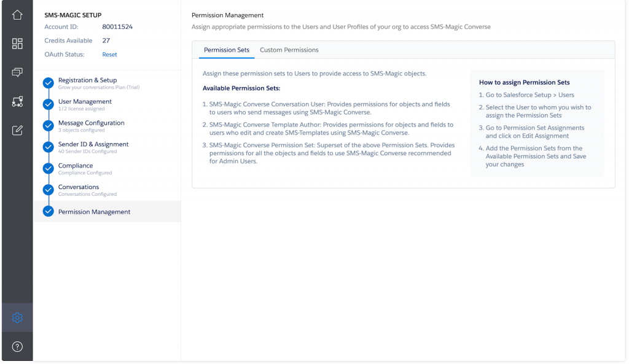Open the dashboard grid icon
This screenshot has height=364, width=629.
click(x=17, y=44)
